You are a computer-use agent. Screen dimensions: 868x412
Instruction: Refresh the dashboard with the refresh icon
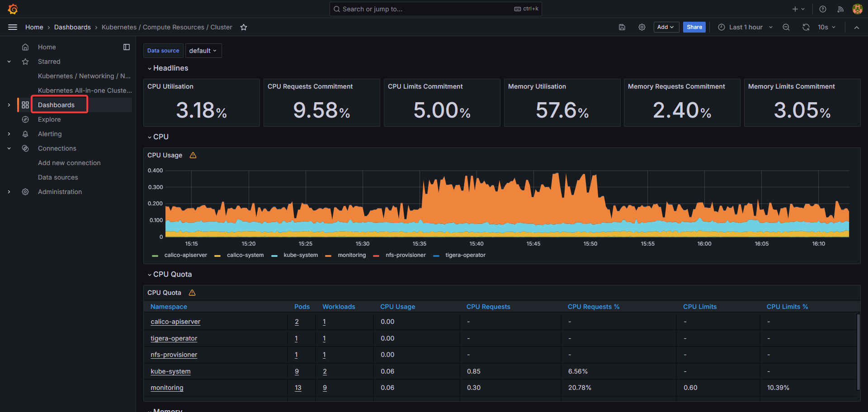tap(806, 27)
